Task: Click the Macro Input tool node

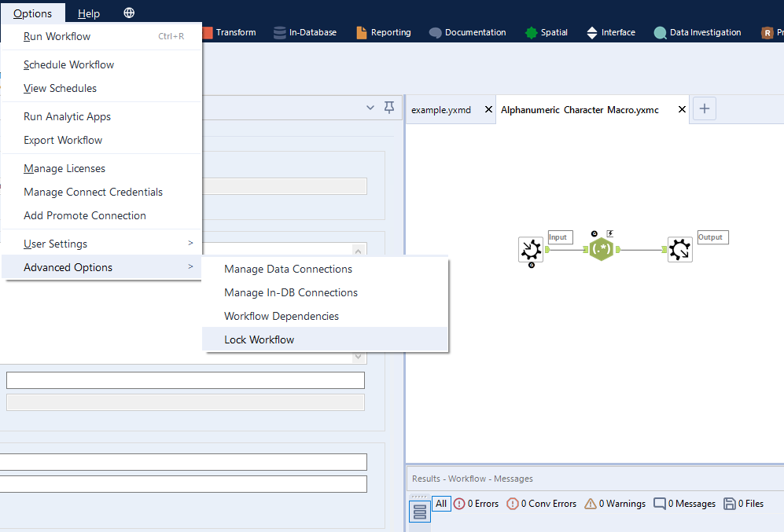Action: pos(531,249)
